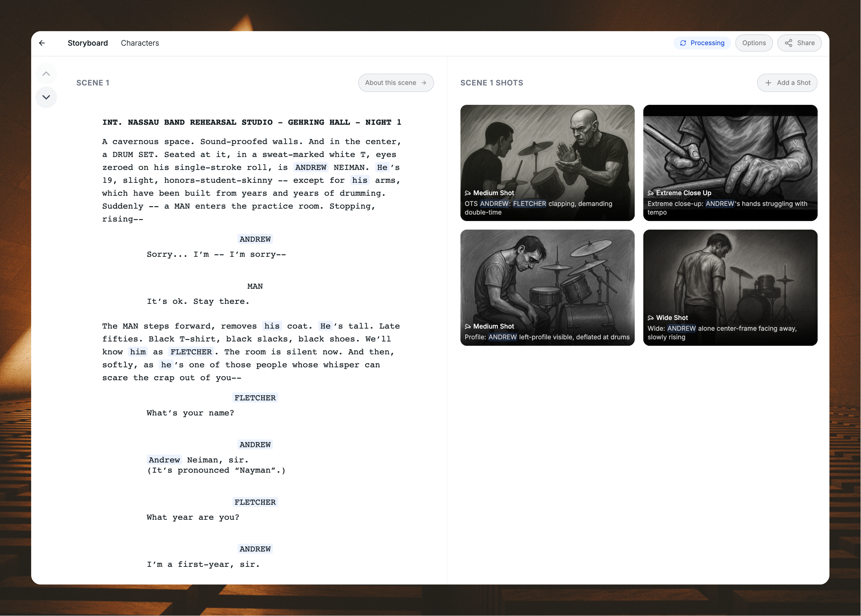Click camera icon on first Medium Shot

pos(468,193)
